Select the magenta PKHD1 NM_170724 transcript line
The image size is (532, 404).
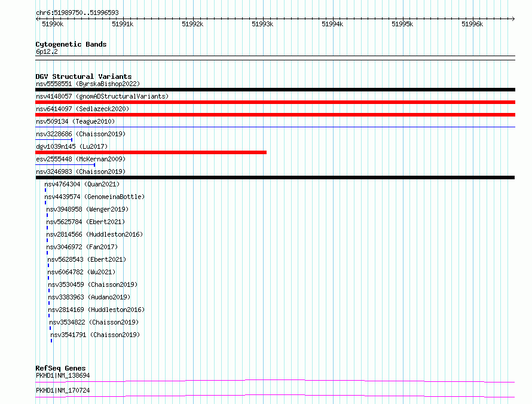275,396
